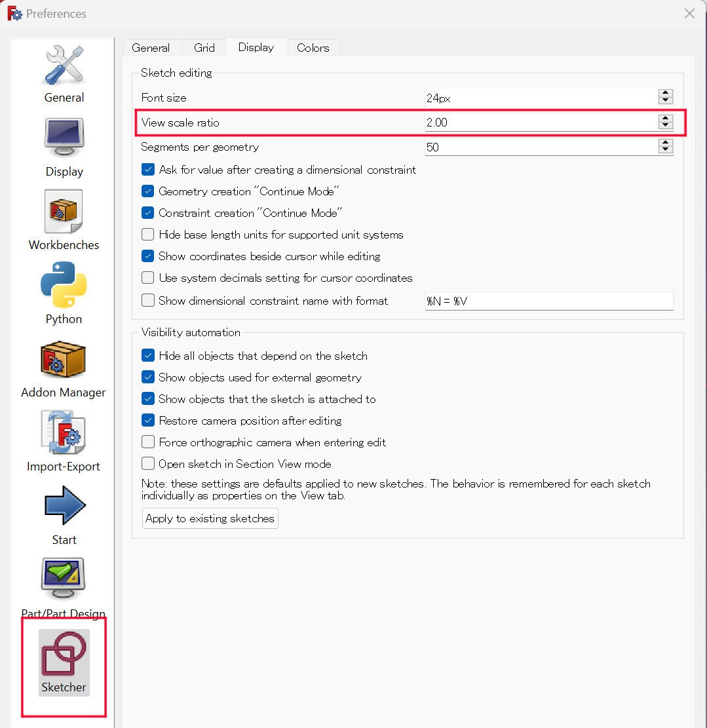Click the constraint name format field
The image size is (707, 728).
coord(549,301)
